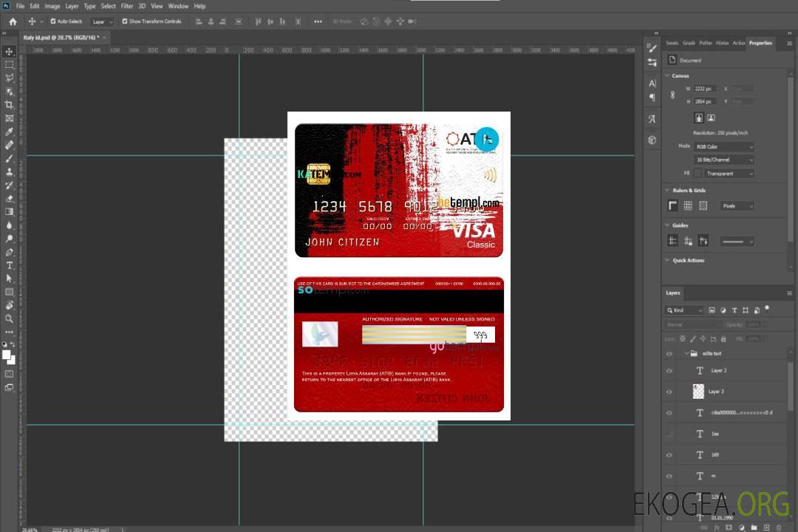Toggle layer filtering on/off switch
The width and height of the screenshot is (798, 532).
(x=767, y=309)
